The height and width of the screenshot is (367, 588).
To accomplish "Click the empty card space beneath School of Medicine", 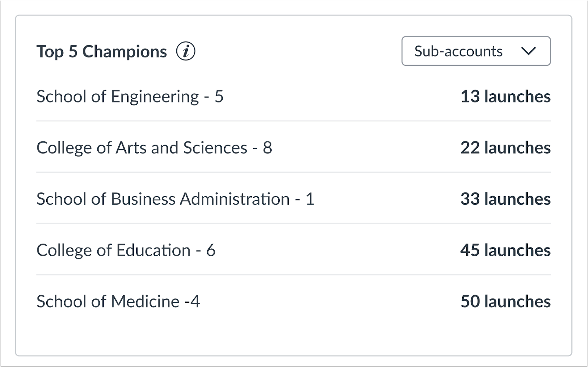I will click(x=293, y=334).
